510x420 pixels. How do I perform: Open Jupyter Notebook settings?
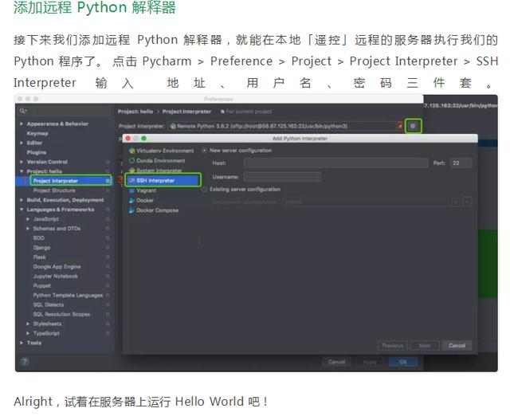(56, 277)
